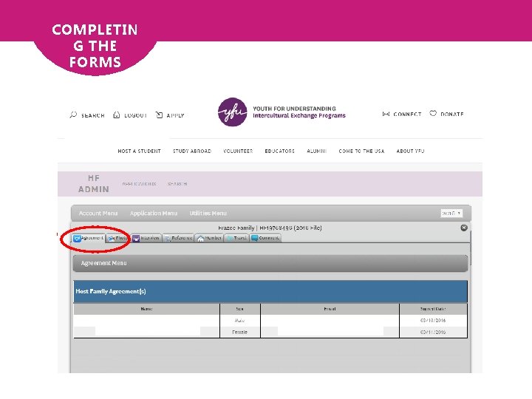Open the Interview tab
This screenshot has height=399, width=532.
tap(146, 238)
